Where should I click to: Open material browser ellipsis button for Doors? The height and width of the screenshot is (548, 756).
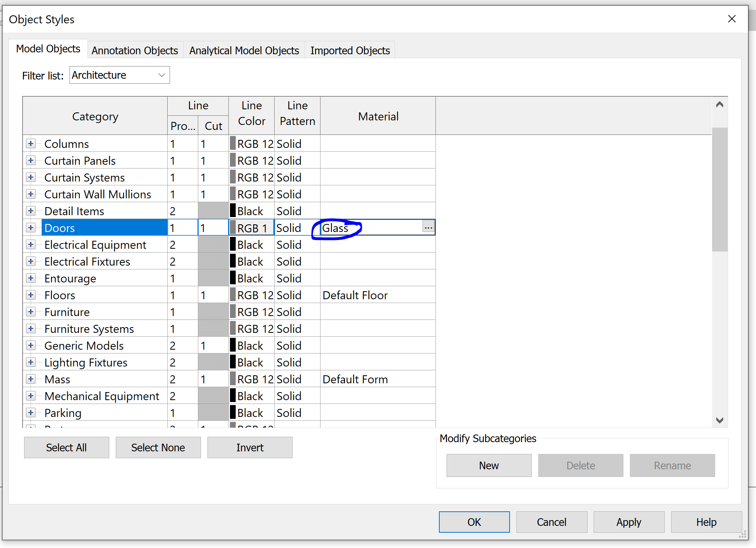coord(428,227)
